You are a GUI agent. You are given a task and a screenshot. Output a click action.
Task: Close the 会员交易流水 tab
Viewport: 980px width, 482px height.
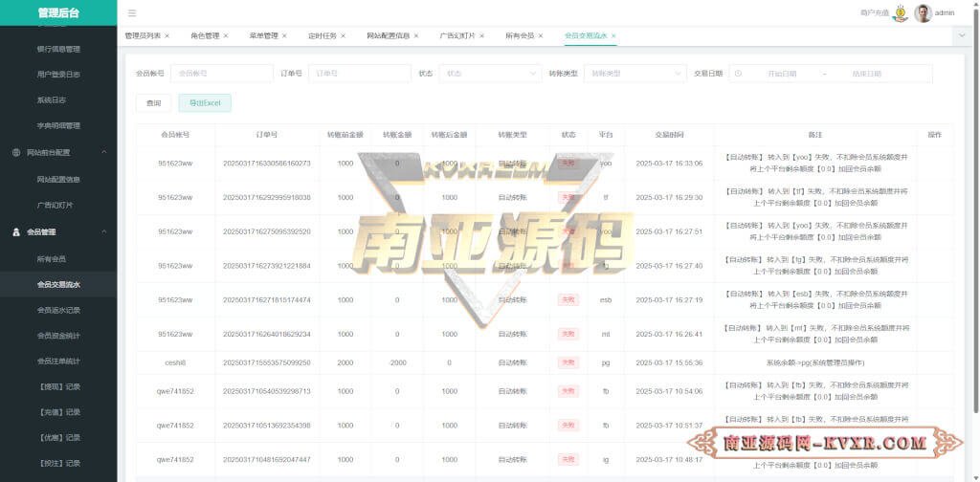[613, 35]
